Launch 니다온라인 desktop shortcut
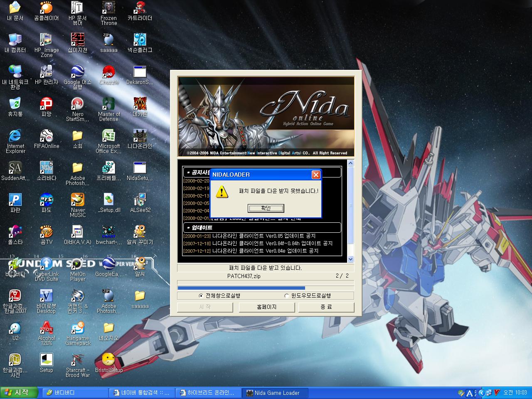The width and height of the screenshot is (532, 399). tap(140, 136)
